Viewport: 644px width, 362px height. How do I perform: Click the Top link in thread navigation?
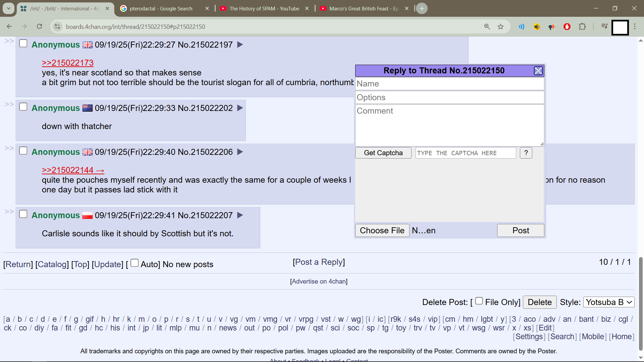[x=80, y=264]
